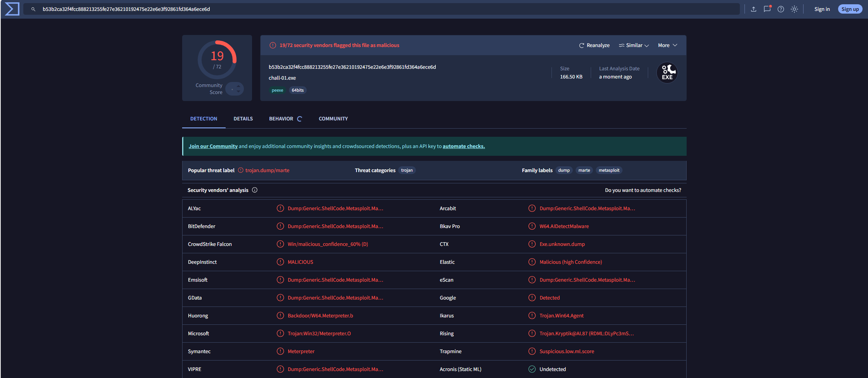Image resolution: width=868 pixels, height=378 pixels.
Task: Click the search magnifier icon
Action: click(x=33, y=9)
